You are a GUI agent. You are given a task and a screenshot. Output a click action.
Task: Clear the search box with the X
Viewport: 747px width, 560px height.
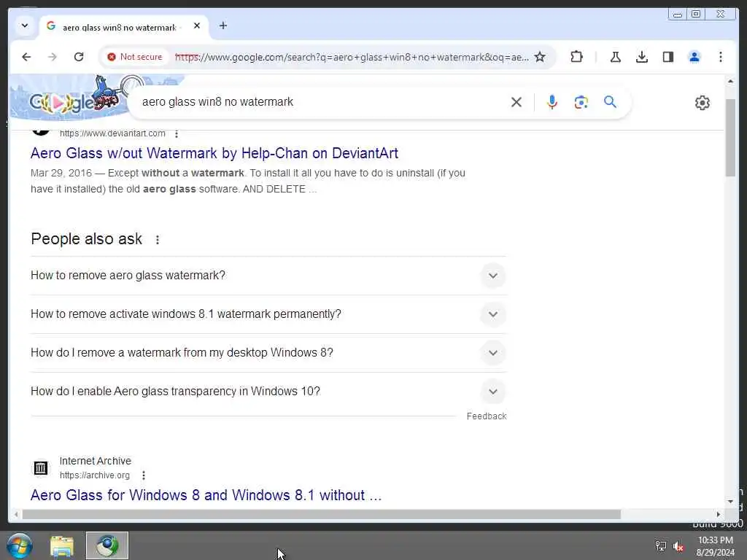(516, 102)
